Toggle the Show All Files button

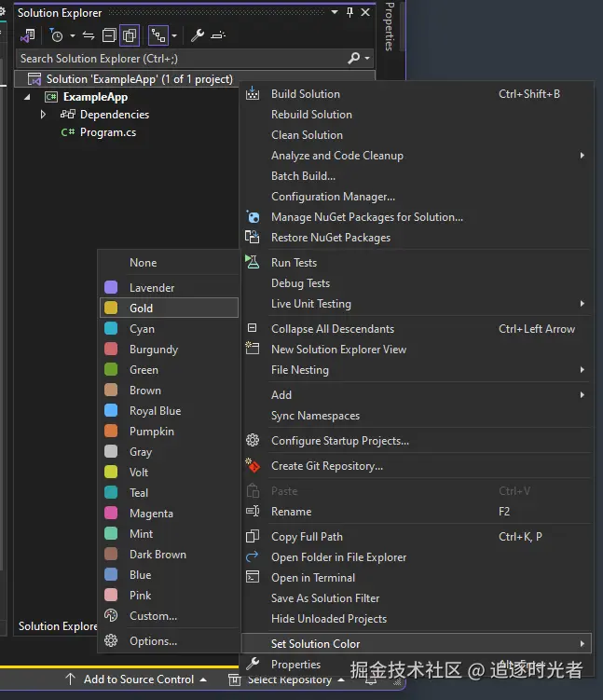click(x=130, y=35)
